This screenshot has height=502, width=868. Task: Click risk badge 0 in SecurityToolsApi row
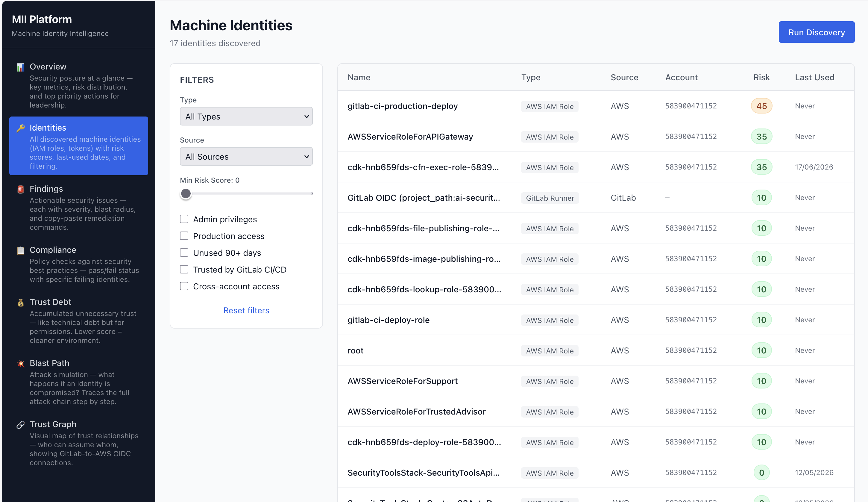761,473
